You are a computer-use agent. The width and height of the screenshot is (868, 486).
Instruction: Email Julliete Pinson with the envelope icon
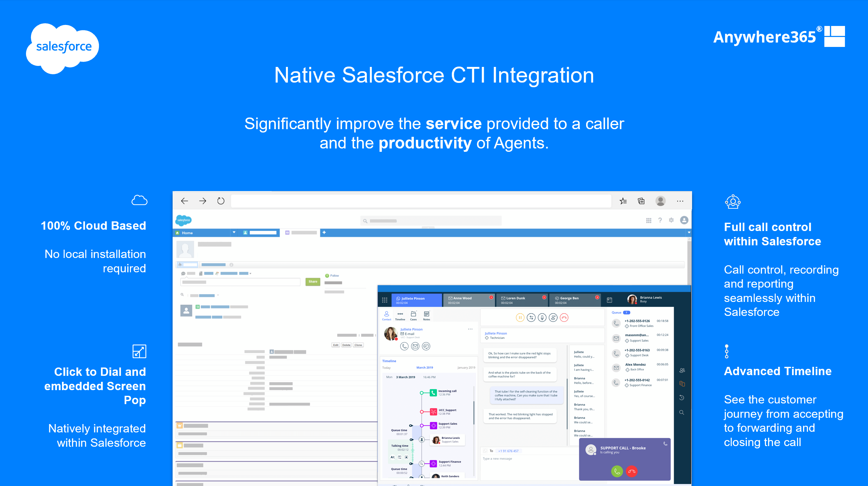pyautogui.click(x=415, y=346)
